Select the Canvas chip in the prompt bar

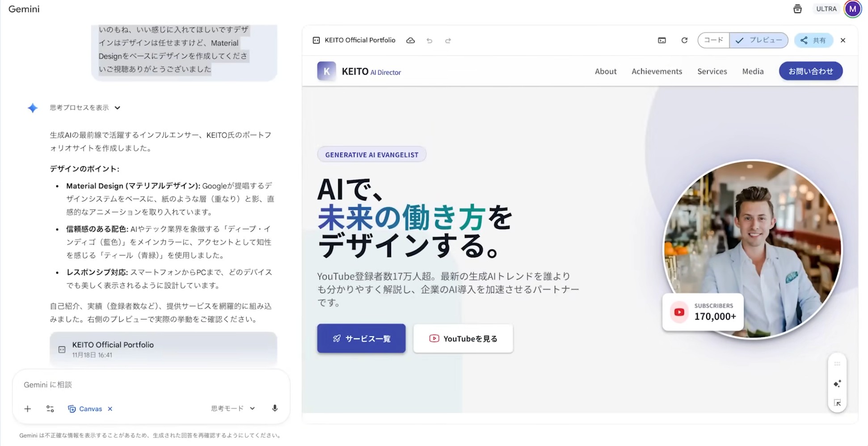click(85, 408)
